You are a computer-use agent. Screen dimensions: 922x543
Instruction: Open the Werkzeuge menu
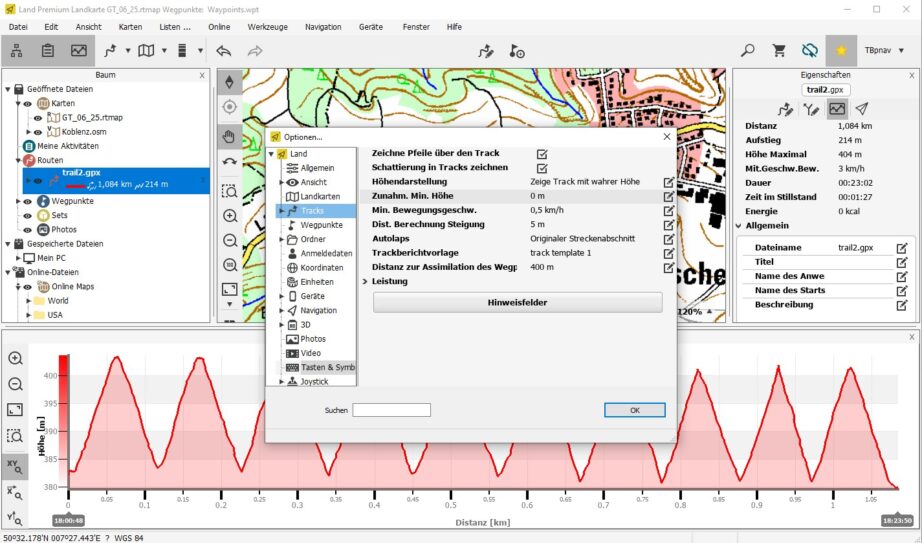[x=267, y=26]
